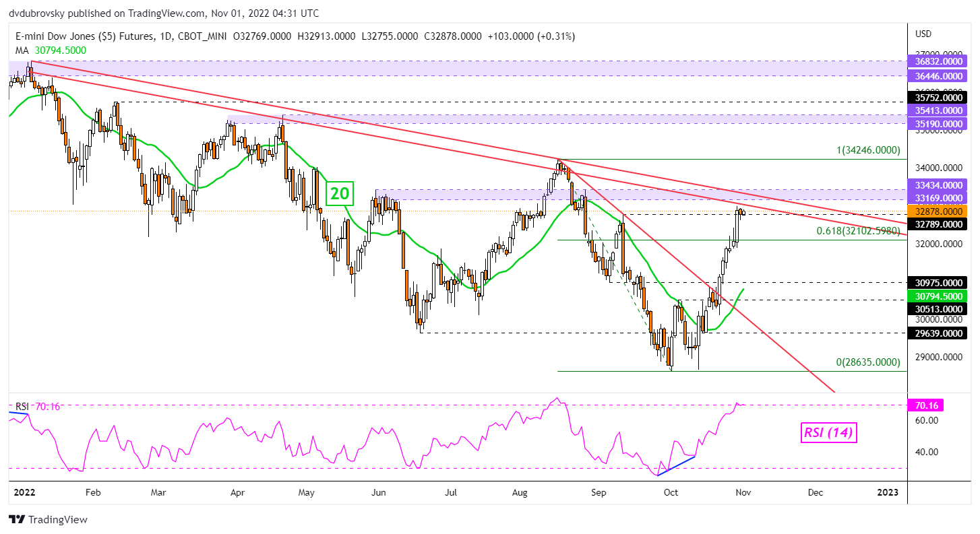Click the TradingView logo at bottom left
Screen dimensions: 980x534
(x=48, y=520)
